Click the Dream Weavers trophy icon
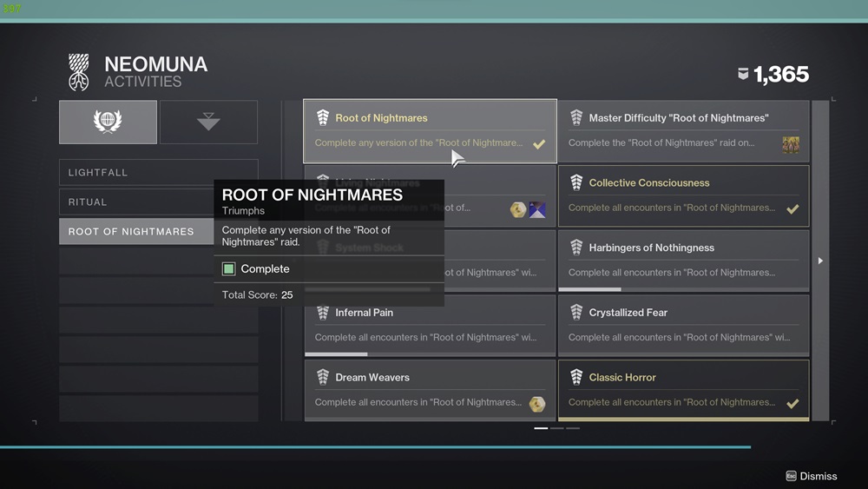Viewport: 868px width, 489px height. [323, 377]
